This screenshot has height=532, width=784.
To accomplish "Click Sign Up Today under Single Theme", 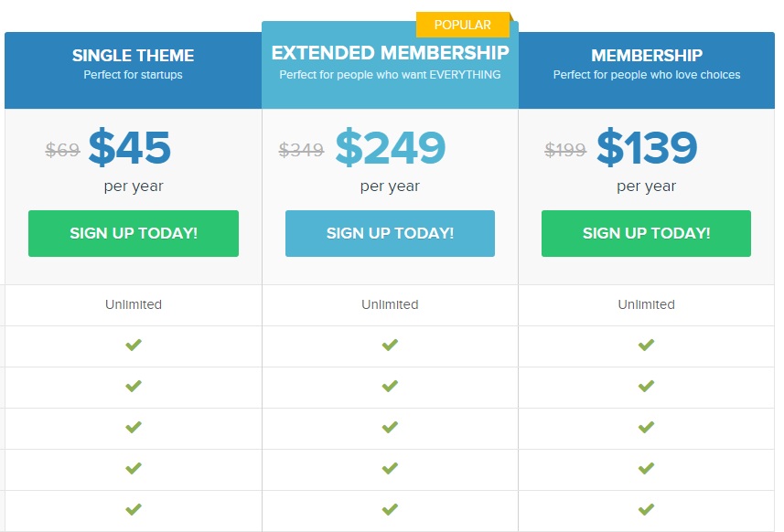I will [134, 233].
